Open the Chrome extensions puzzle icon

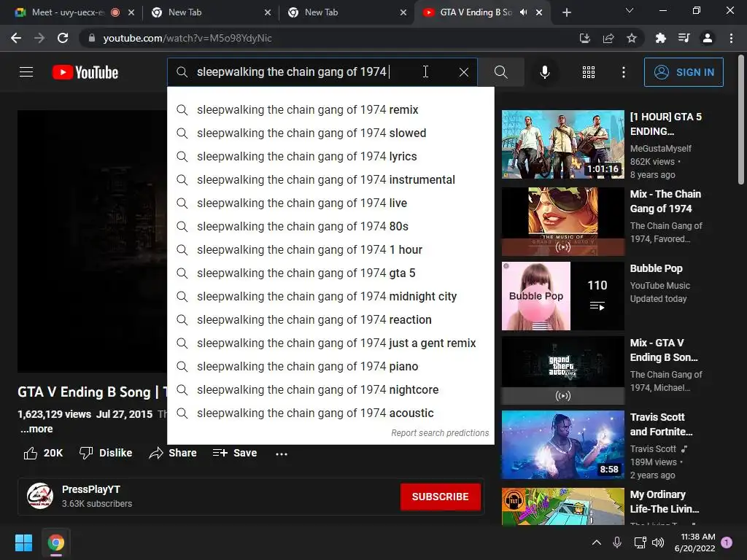[x=660, y=38]
